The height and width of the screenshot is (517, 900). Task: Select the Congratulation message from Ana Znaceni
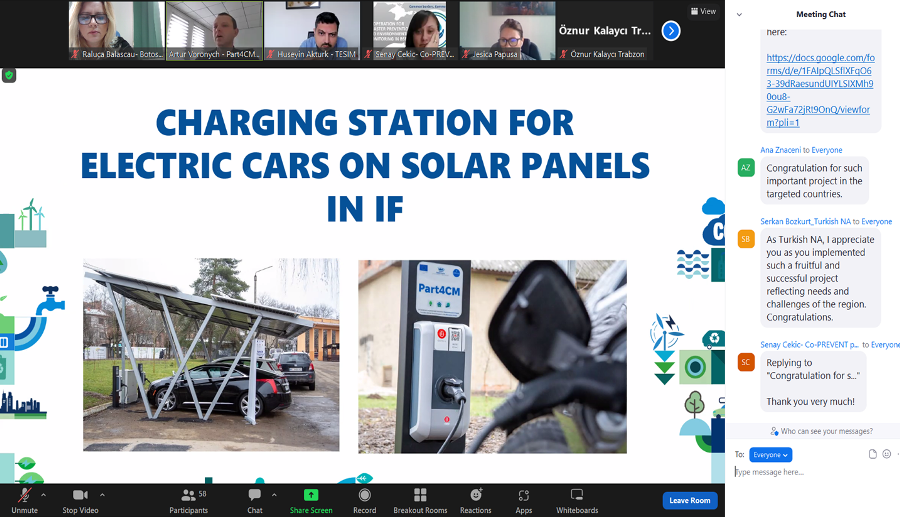tap(814, 181)
